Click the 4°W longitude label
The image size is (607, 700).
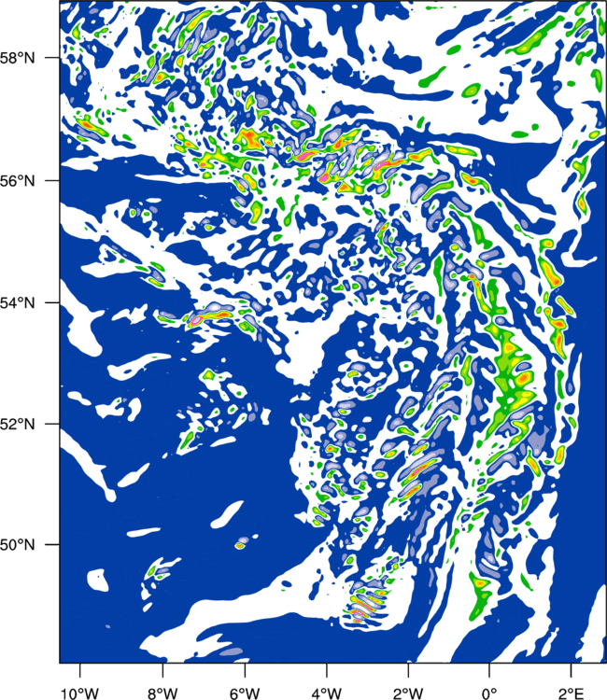327,693
